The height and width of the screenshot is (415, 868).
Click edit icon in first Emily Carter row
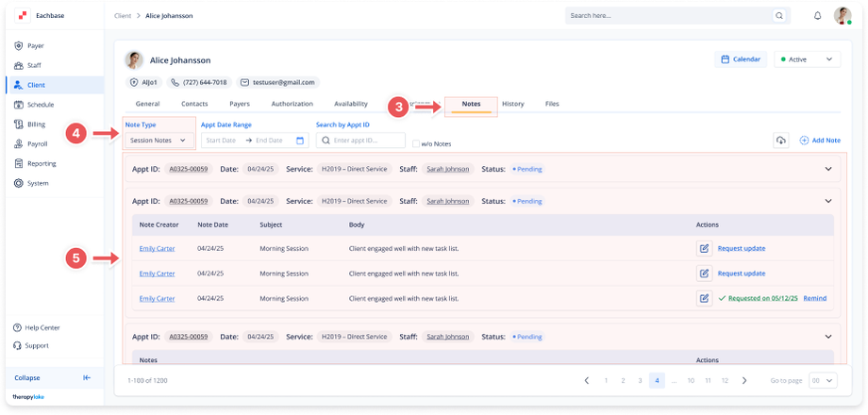(704, 248)
